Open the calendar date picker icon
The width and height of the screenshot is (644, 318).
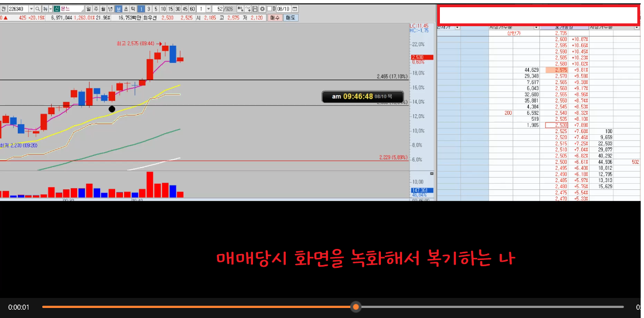(295, 9)
